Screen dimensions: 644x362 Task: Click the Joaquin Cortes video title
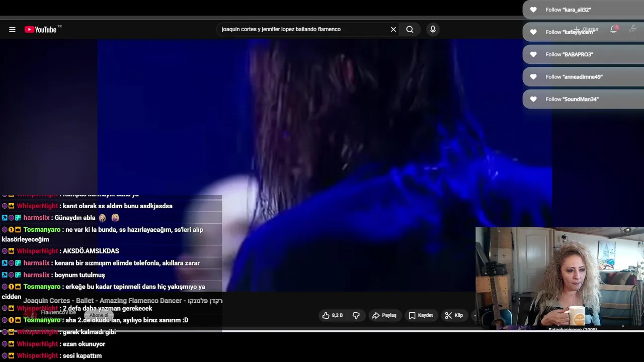click(x=123, y=301)
